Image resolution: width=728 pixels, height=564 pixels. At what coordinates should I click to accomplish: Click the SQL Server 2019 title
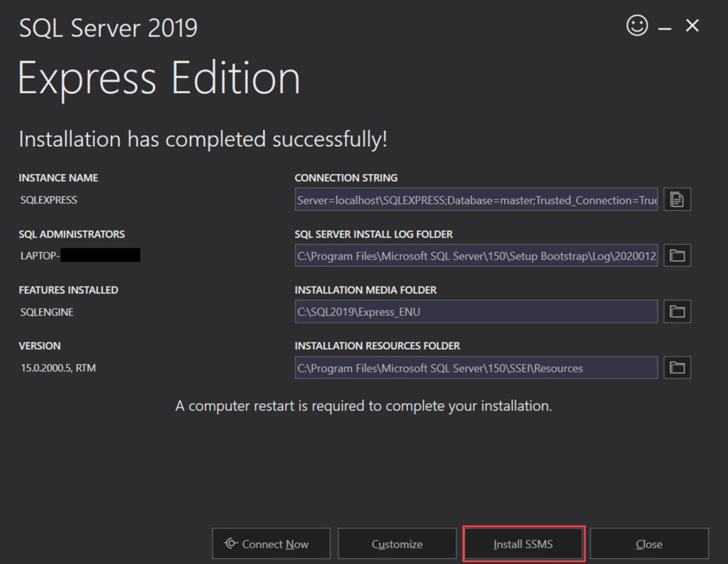(108, 28)
